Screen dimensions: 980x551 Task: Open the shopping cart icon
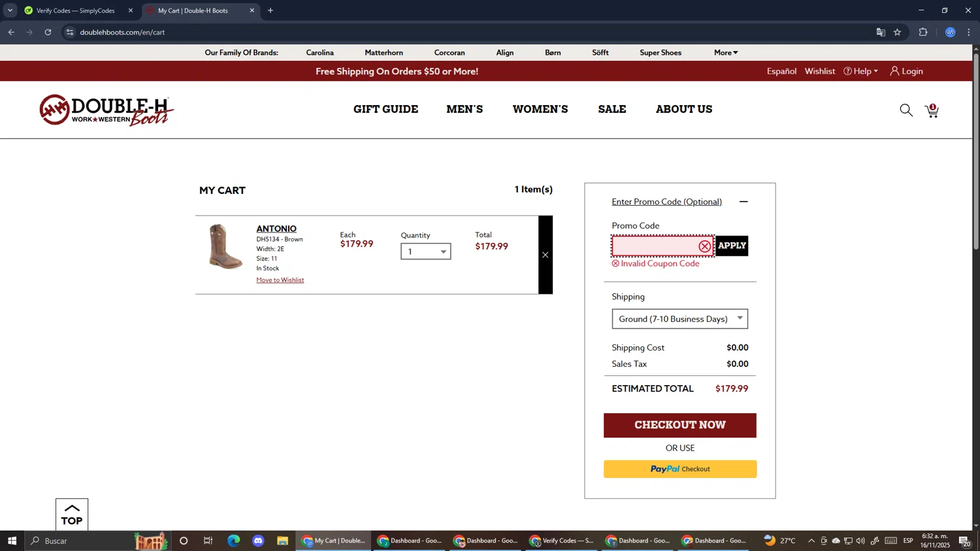[932, 111]
